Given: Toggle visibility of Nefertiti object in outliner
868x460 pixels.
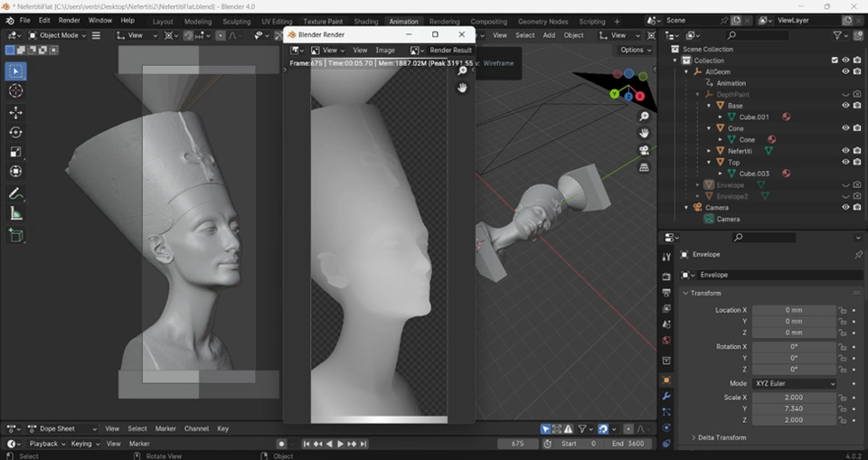Looking at the screenshot, I should [845, 151].
